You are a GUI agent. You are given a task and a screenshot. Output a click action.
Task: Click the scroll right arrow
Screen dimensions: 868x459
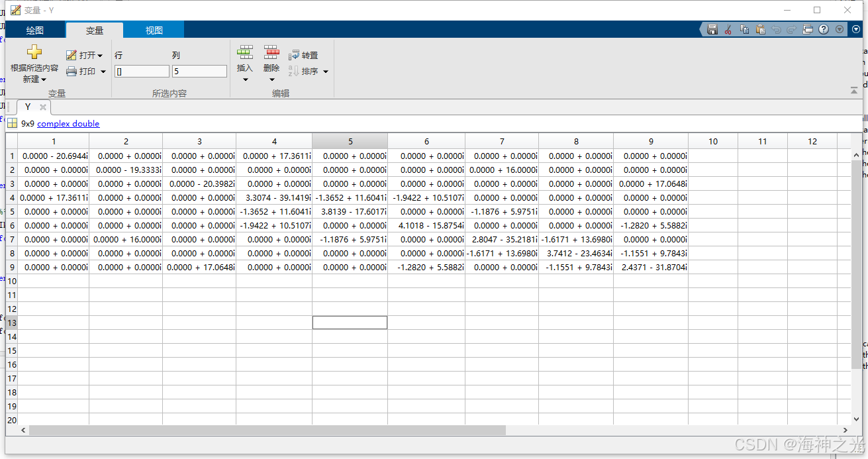[845, 430]
